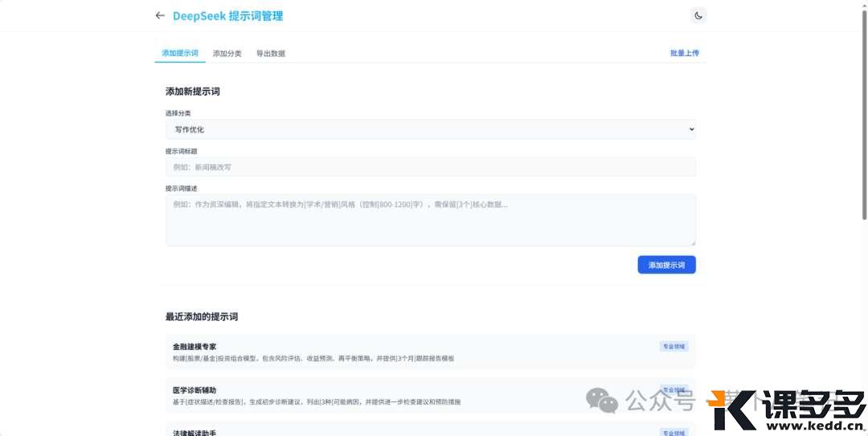Click the 金融建模专家 description text
The image size is (868, 436).
pos(313,359)
